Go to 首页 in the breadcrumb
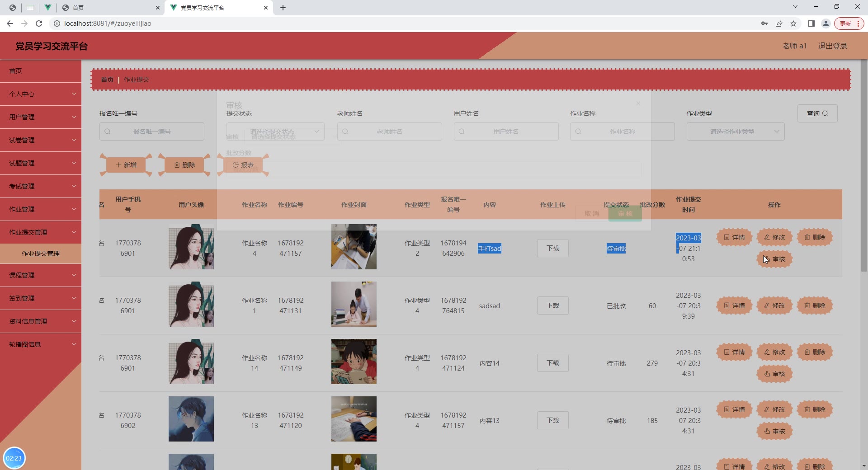This screenshot has height=470, width=868. click(x=107, y=80)
